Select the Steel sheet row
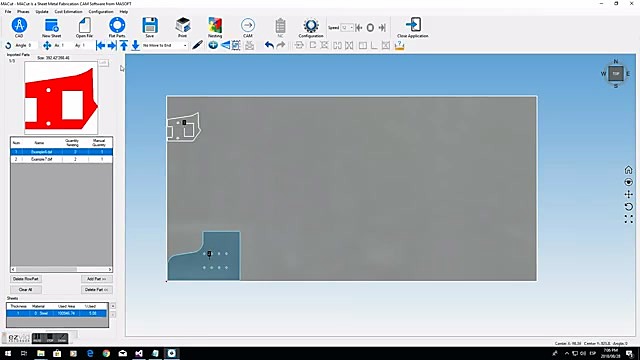The height and width of the screenshot is (360, 640). 57,313
